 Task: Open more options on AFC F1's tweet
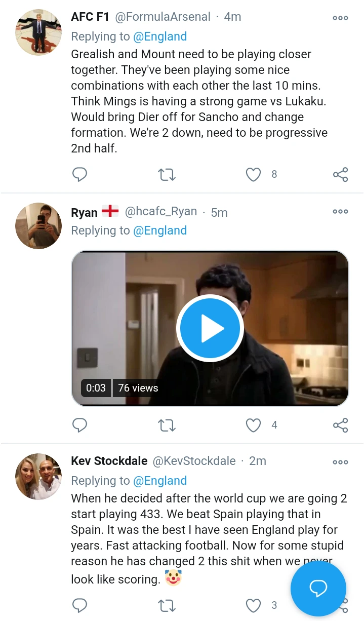(x=340, y=18)
